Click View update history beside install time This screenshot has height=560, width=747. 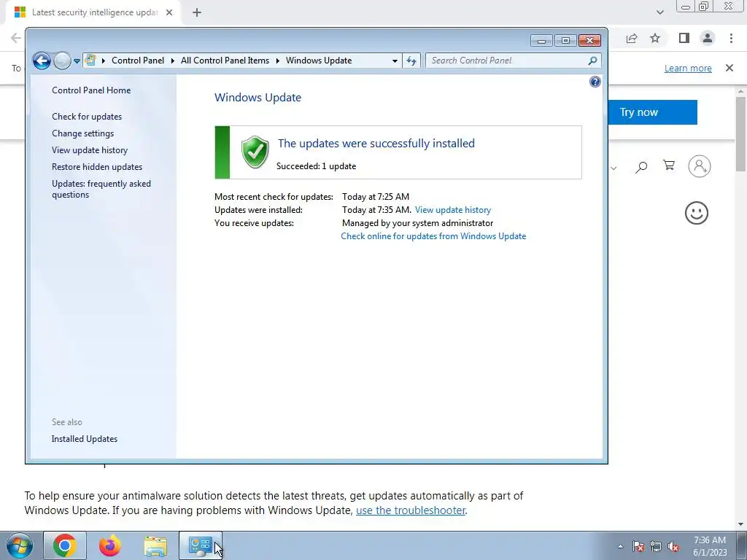(x=452, y=209)
